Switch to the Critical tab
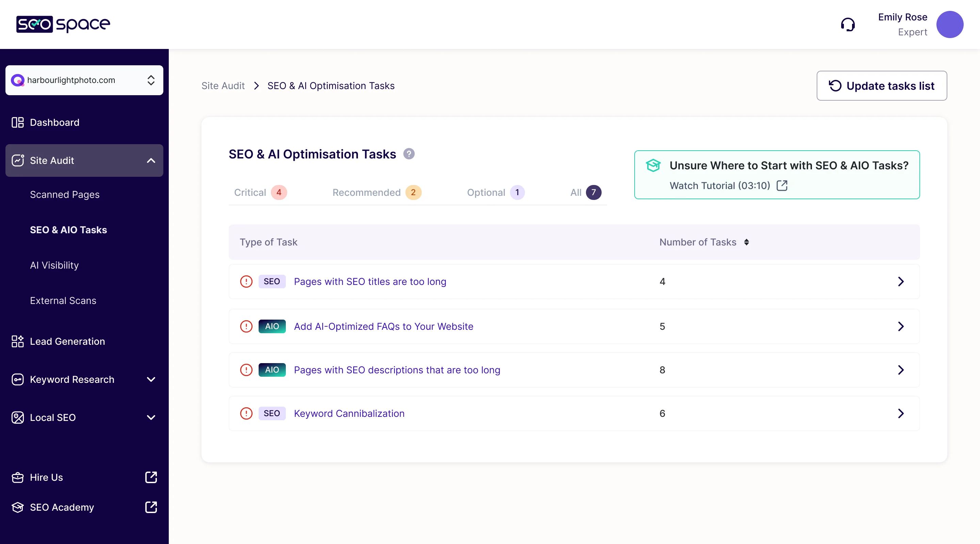This screenshot has width=980, height=544. 260,192
